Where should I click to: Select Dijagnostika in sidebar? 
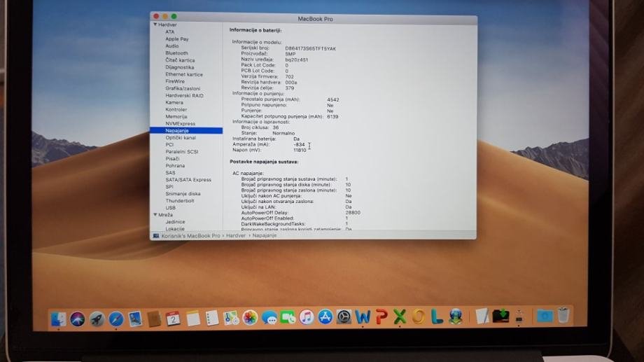pyautogui.click(x=179, y=67)
